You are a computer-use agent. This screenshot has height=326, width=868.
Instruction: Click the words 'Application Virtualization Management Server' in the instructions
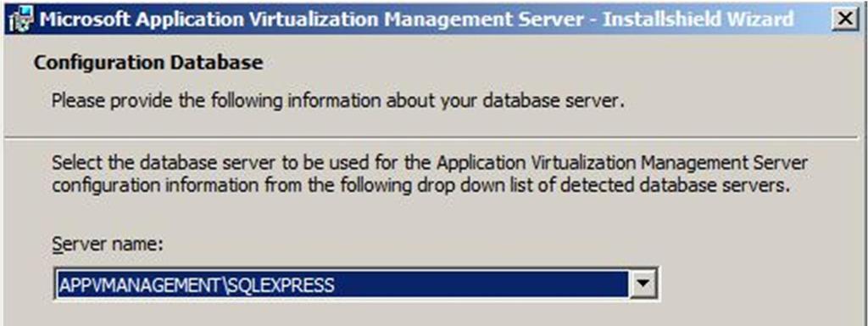click(x=621, y=164)
